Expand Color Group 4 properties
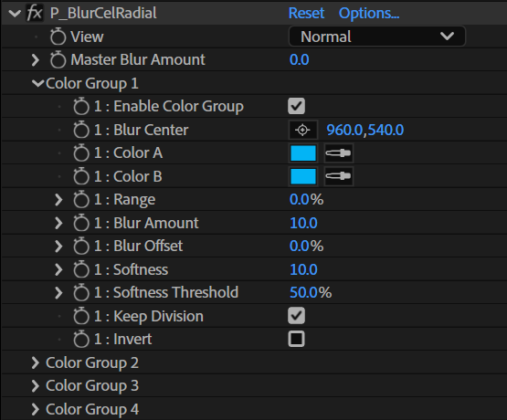The width and height of the screenshot is (507, 420). pos(36,409)
